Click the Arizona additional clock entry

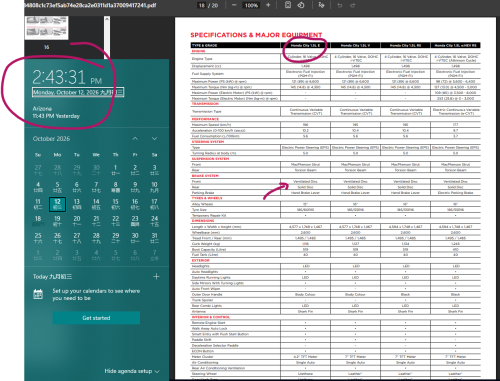point(56,112)
